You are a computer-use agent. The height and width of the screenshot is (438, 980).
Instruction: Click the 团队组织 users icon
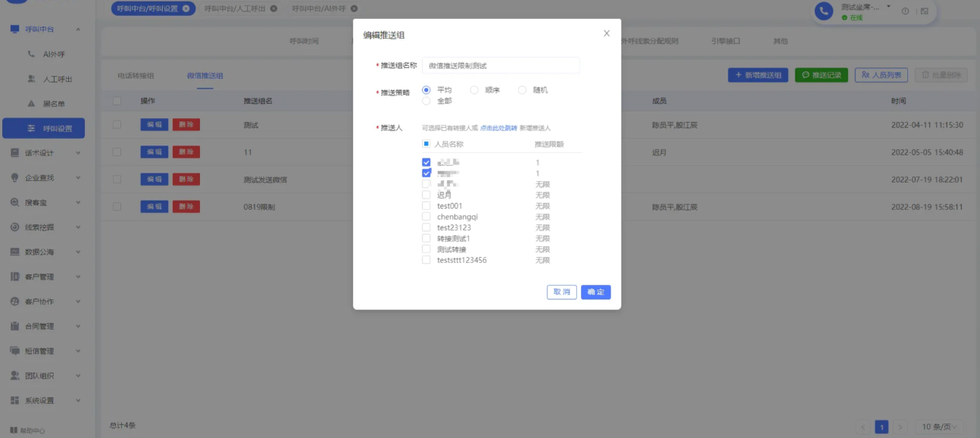(x=14, y=376)
